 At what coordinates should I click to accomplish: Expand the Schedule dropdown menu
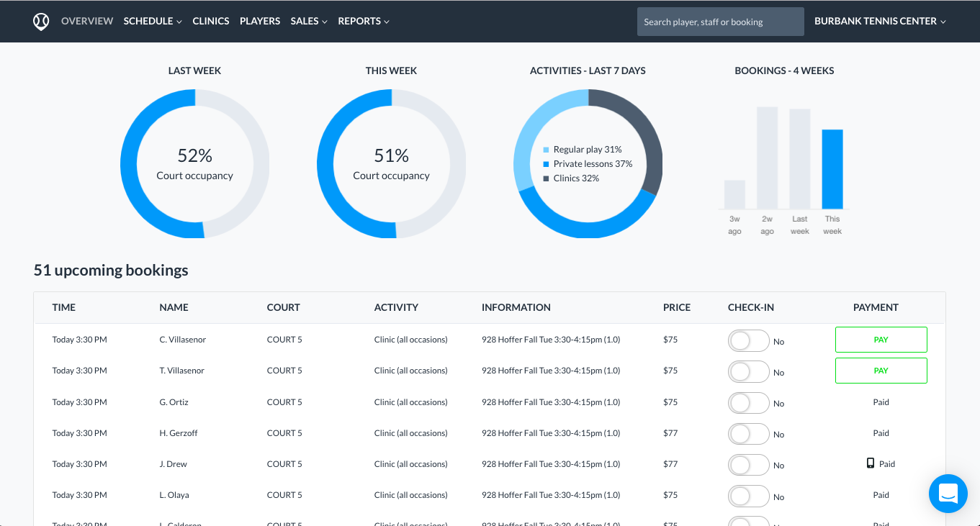tap(153, 21)
